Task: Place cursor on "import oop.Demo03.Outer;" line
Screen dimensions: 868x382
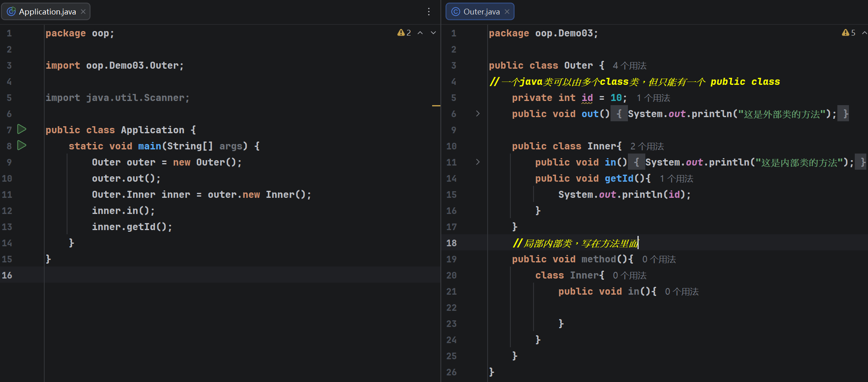Action: [115, 65]
